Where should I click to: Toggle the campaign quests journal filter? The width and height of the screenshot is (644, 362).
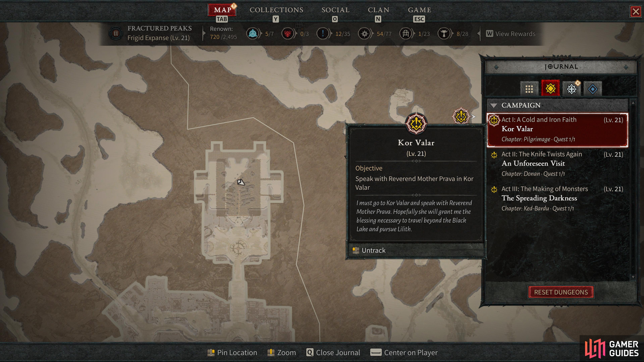click(550, 88)
